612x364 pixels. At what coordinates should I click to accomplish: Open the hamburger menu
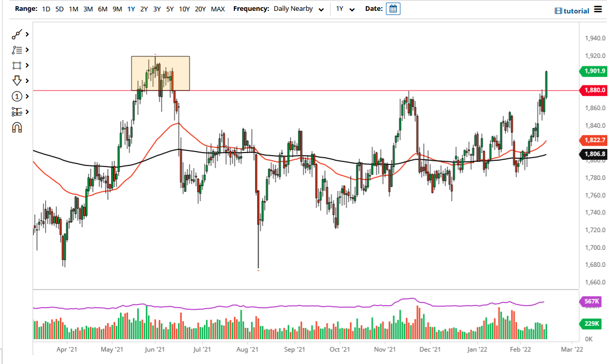598,9
